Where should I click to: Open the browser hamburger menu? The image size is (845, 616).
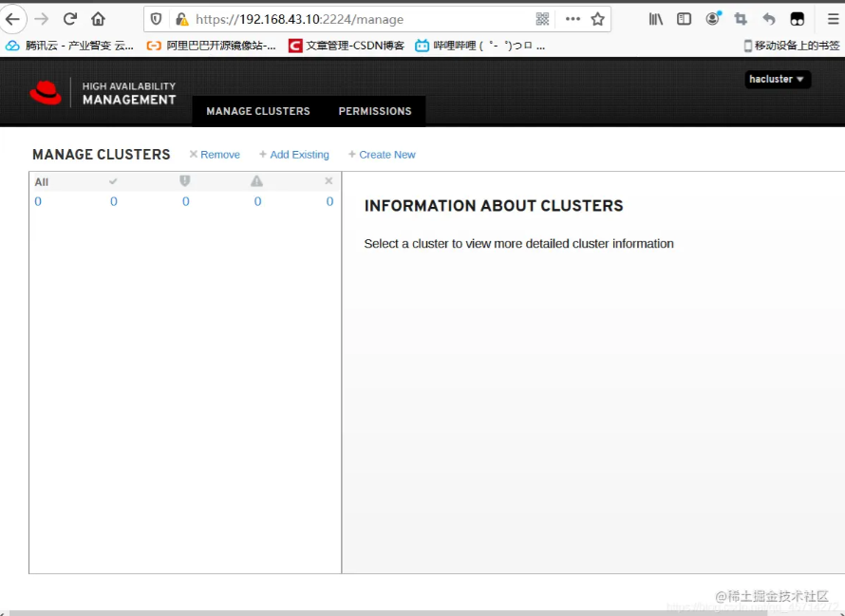point(834,19)
